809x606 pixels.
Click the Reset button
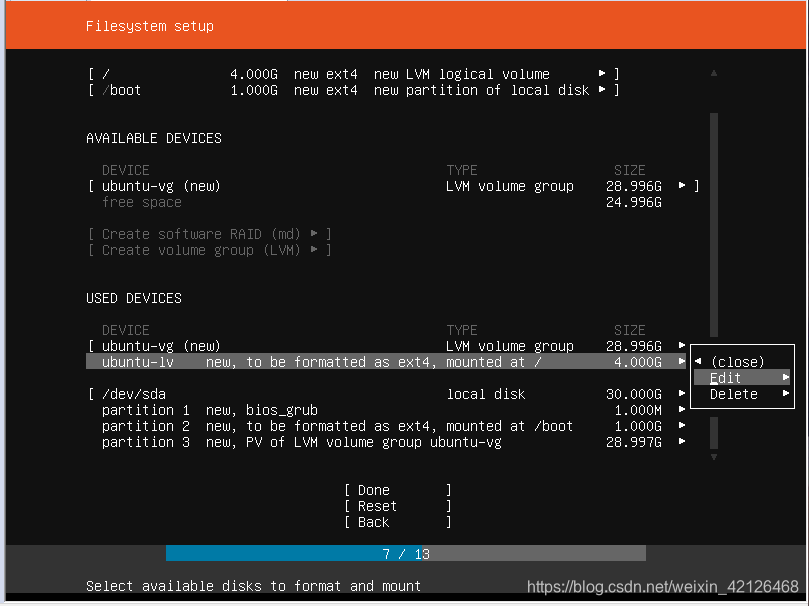coord(398,505)
